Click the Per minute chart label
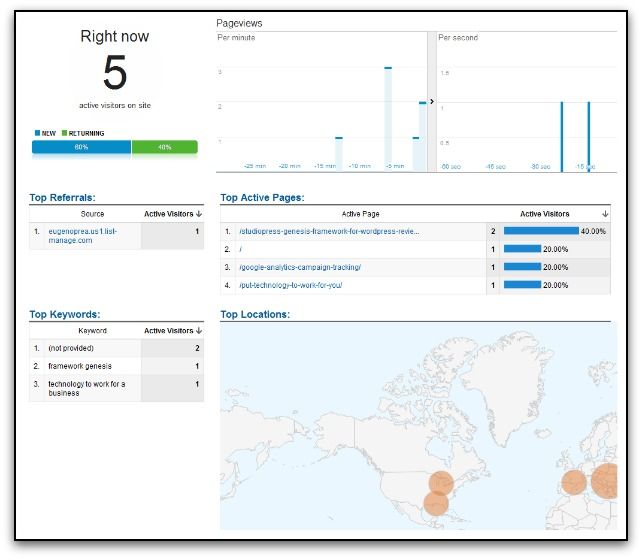 (x=236, y=38)
